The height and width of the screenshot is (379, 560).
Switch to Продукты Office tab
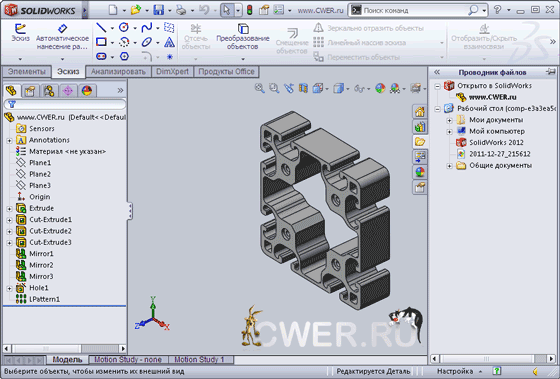pos(226,71)
